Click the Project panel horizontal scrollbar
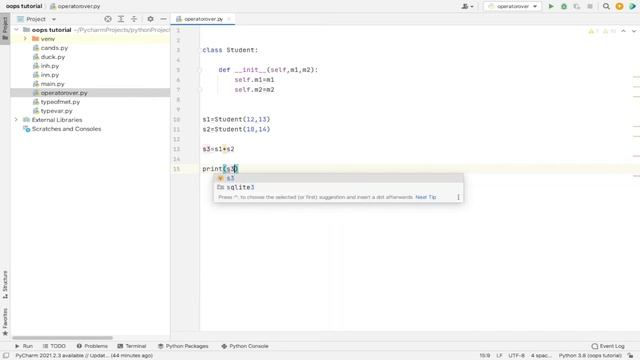Viewport: 640px width, 360px height. pyautogui.click(x=62, y=338)
